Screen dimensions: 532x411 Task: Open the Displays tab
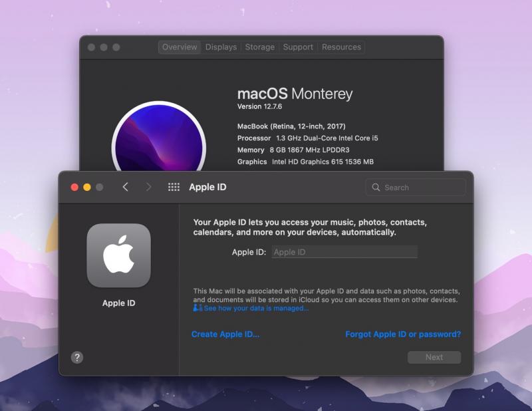point(221,47)
